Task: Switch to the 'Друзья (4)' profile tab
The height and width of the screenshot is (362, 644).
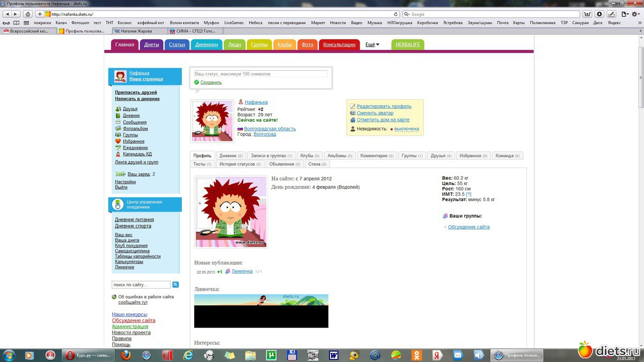Action: pyautogui.click(x=441, y=156)
